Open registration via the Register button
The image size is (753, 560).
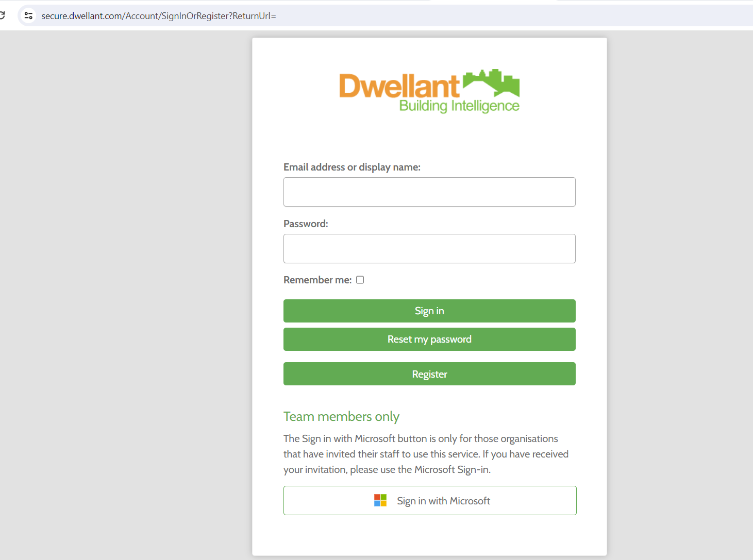[x=429, y=374]
